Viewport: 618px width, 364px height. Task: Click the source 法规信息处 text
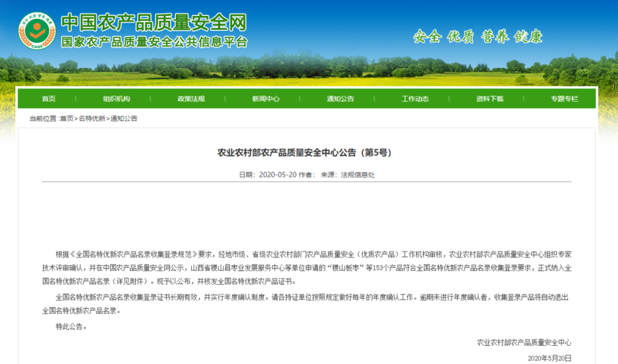tap(358, 175)
